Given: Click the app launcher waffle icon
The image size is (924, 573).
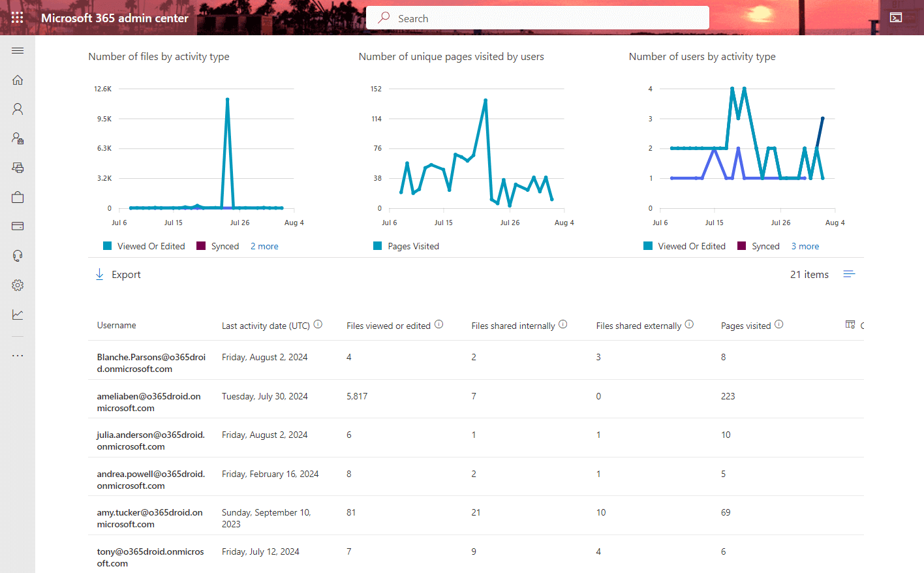Looking at the screenshot, I should tap(18, 17).
